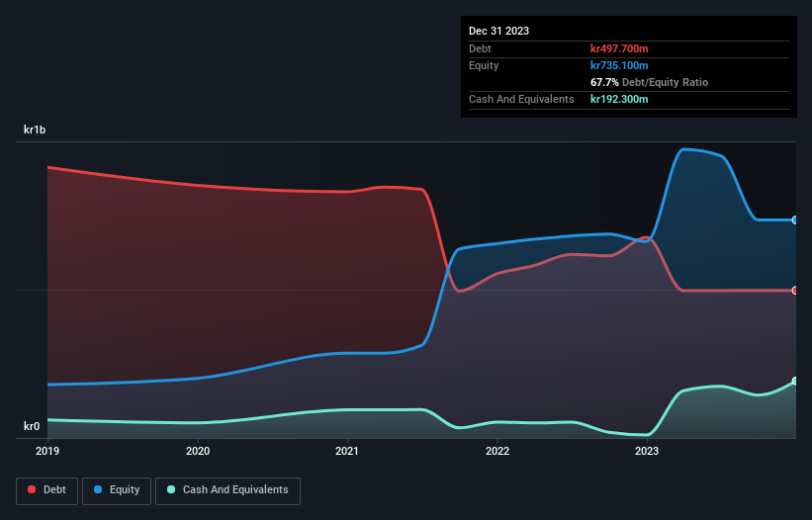
Task: Click the kr0 y-axis label
Action: [32, 426]
